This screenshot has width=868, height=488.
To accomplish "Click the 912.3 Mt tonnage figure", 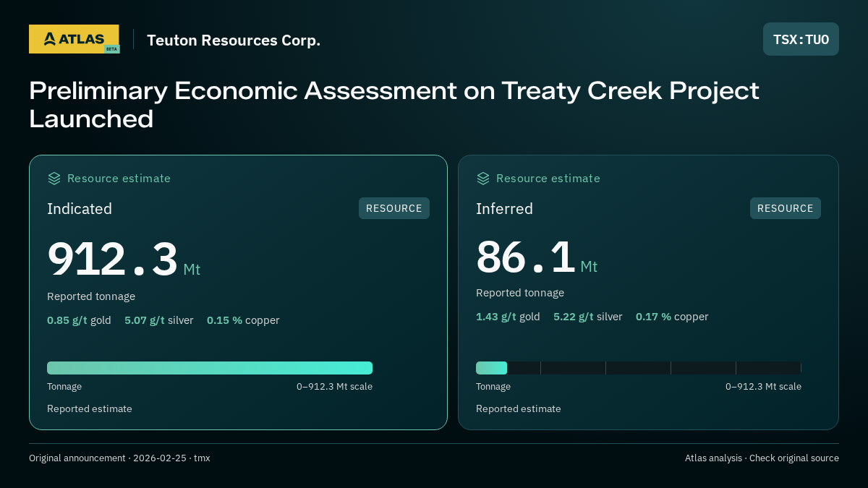I will pos(124,260).
